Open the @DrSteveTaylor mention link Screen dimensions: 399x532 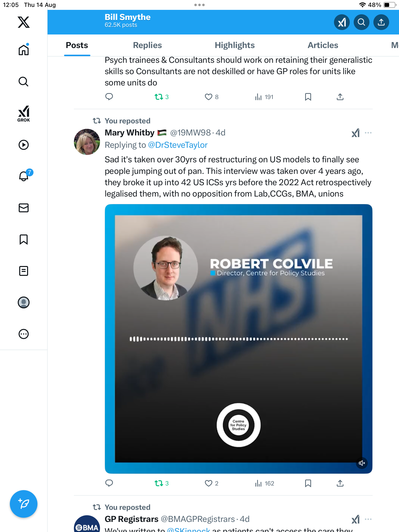point(178,145)
